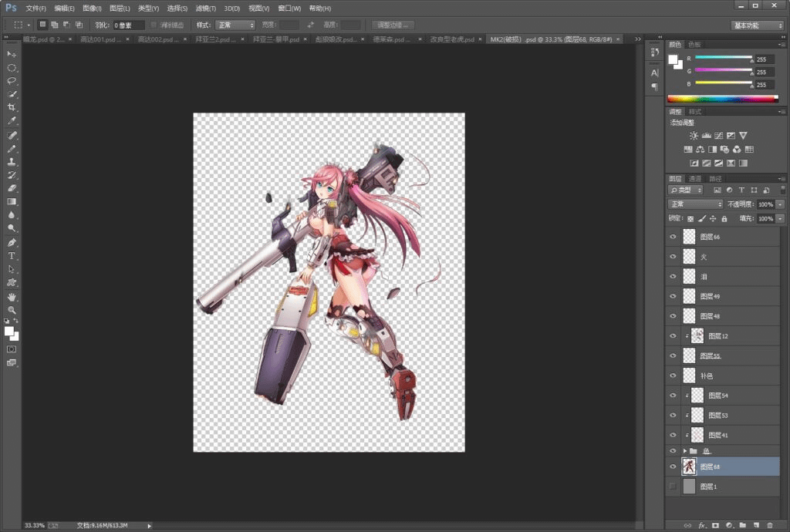790x532 pixels.
Task: Toggle visibility of 图层 12
Action: [x=673, y=335]
